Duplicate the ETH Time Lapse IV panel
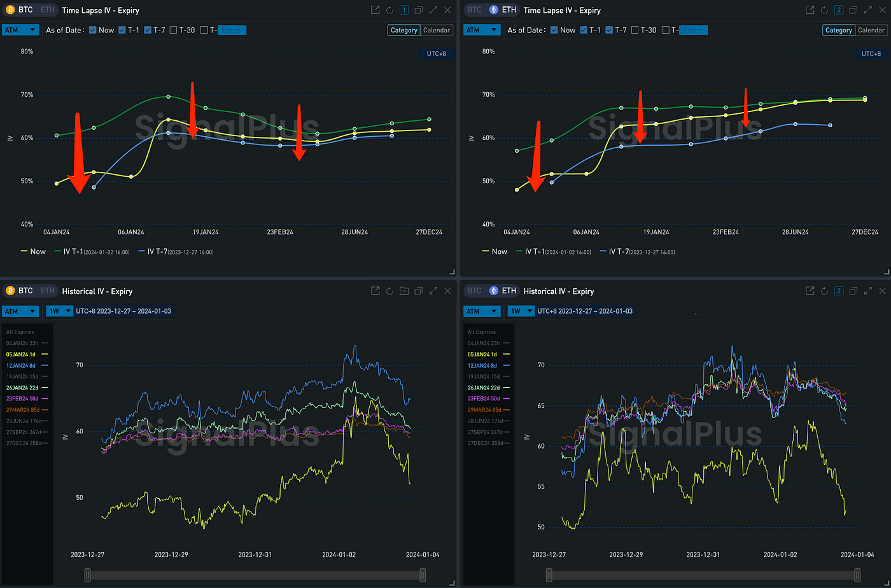The width and height of the screenshot is (891, 588). click(854, 10)
